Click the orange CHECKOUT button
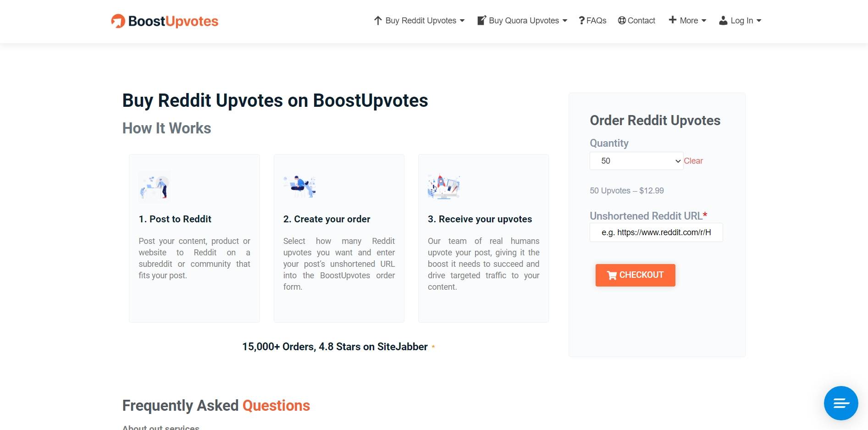Image resolution: width=868 pixels, height=430 pixels. tap(636, 275)
